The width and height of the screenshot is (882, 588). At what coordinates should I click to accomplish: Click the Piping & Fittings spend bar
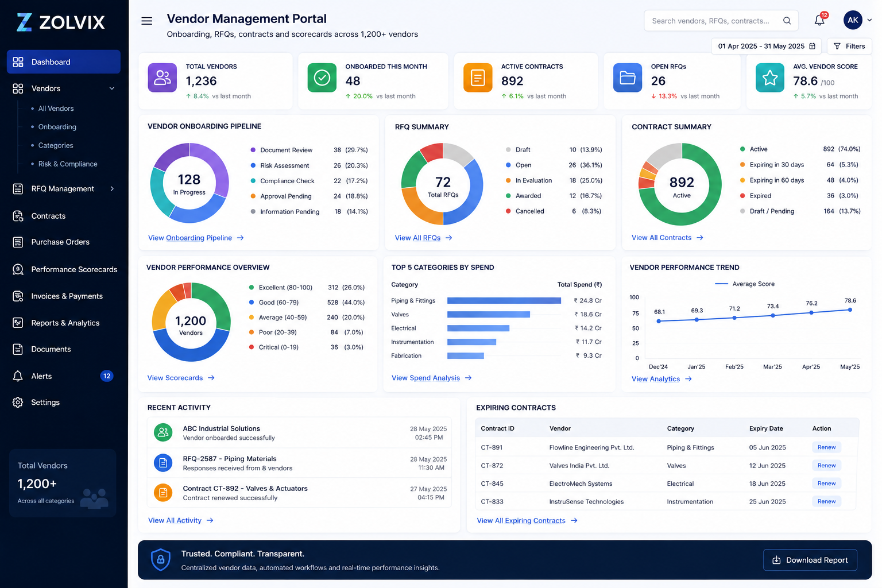pos(504,300)
